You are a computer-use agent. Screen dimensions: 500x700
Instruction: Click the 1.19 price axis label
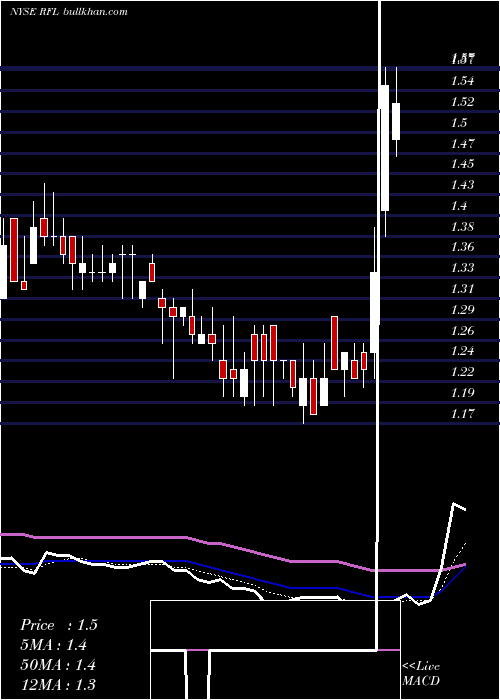point(462,392)
